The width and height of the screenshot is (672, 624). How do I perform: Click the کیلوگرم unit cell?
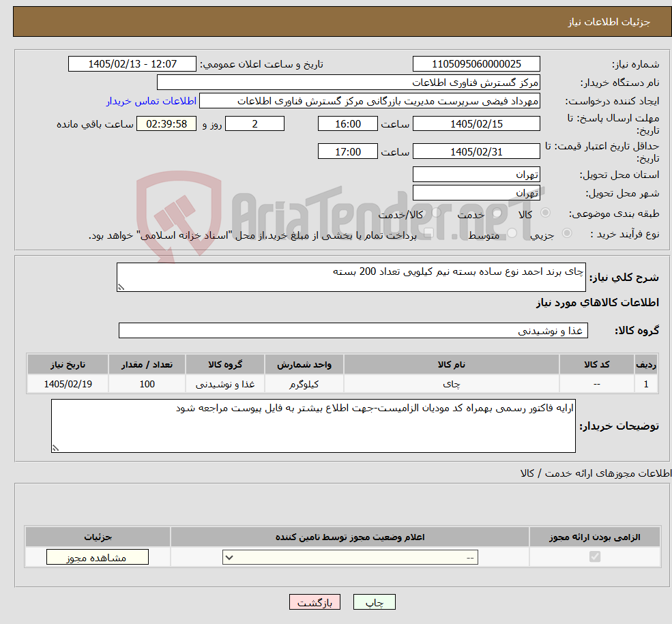304,384
